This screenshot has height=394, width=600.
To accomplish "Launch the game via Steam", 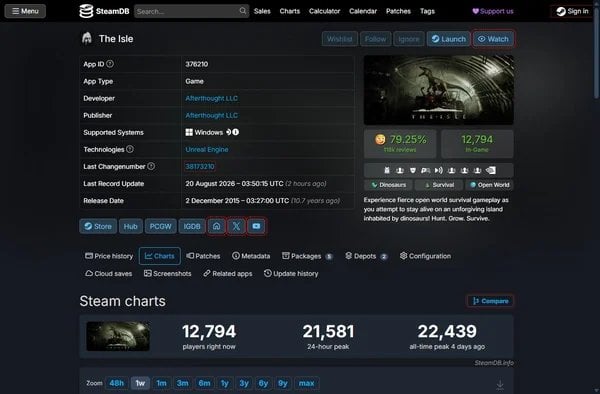I will [448, 39].
